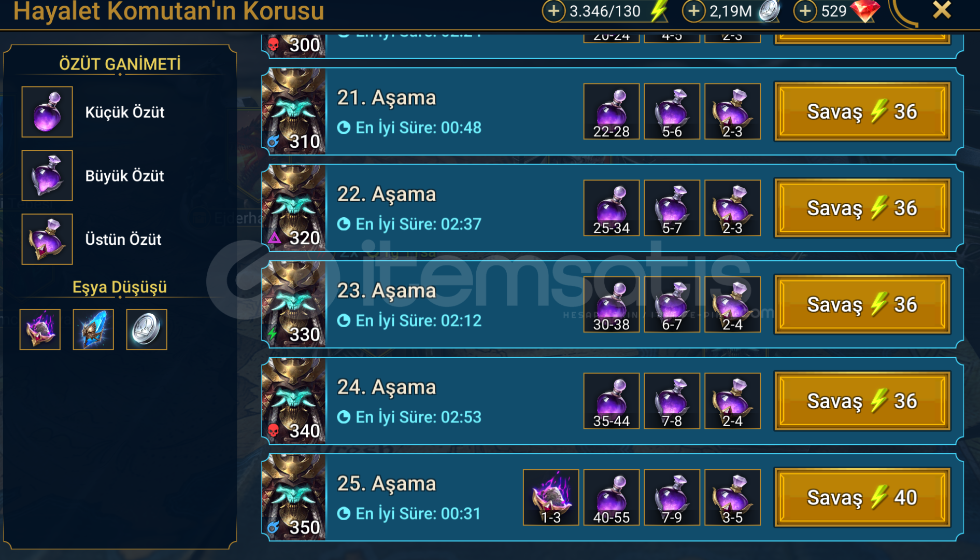Start Savaş battle for 21. Aşama

coord(862,111)
